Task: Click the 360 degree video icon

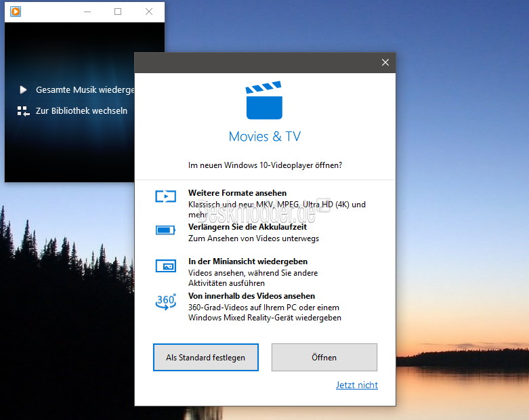Action: coord(166,301)
